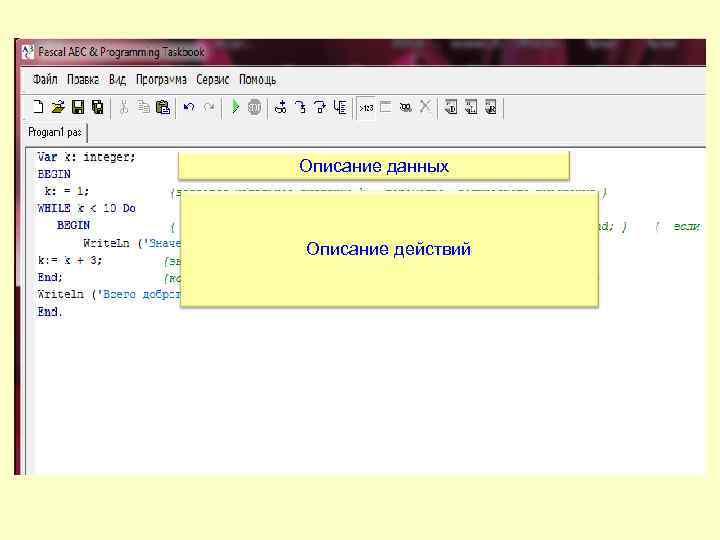Click the add watch glasses-plus icon
720x540 pixels.
[x=280, y=107]
